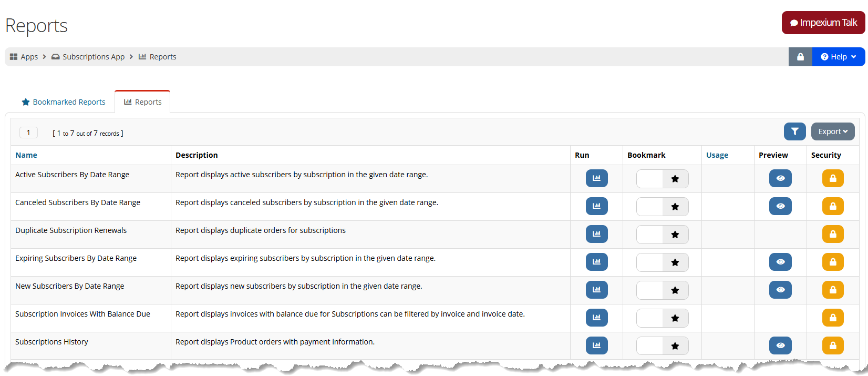Click the Bookmark column header
868x376 pixels.
click(646, 155)
